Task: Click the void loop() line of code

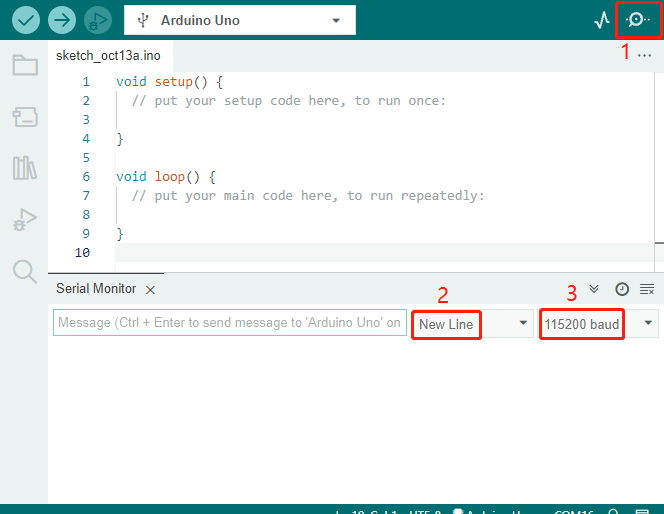Action: (166, 177)
